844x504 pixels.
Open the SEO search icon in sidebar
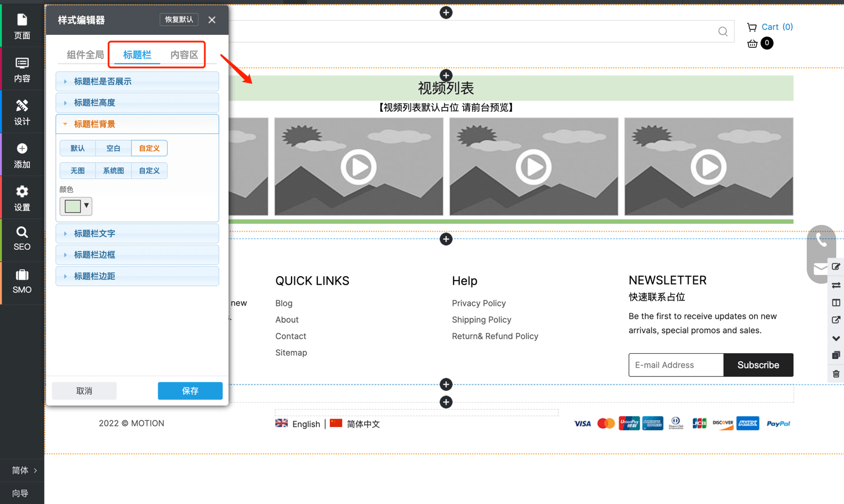point(22,238)
